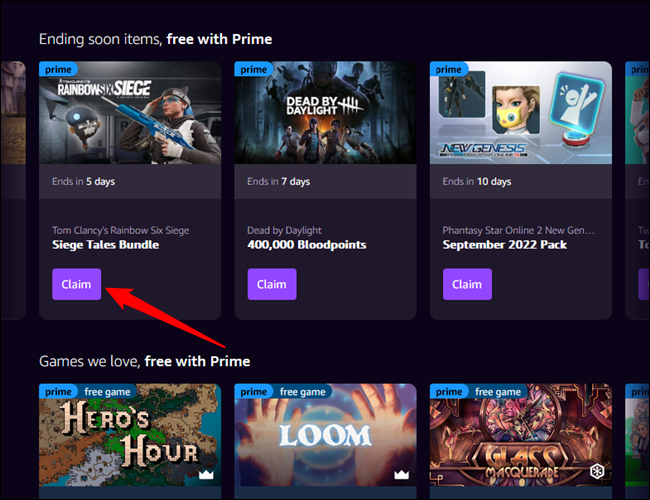Image resolution: width=650 pixels, height=500 pixels.
Task: Click the hexagon icon on Glass Masquerade
Action: (x=597, y=471)
